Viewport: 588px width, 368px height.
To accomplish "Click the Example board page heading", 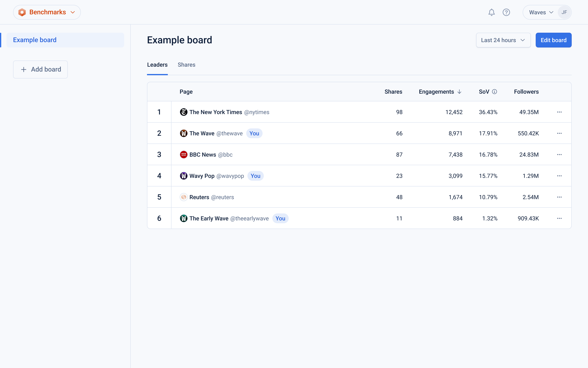I will (179, 40).
